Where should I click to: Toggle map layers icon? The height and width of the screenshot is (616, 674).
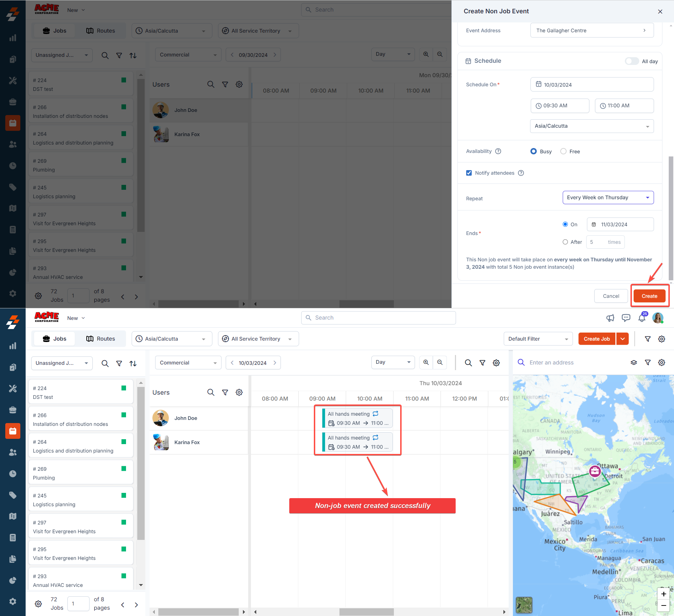[634, 363]
